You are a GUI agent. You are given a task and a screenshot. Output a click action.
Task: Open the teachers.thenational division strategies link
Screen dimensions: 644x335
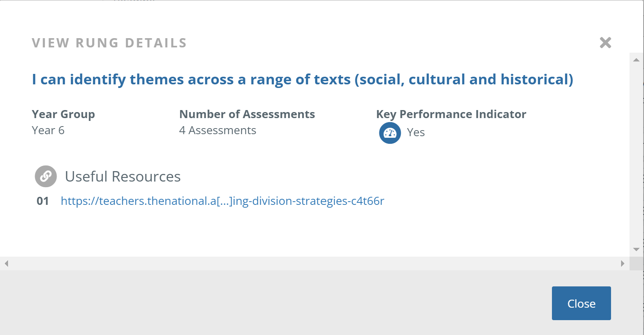(222, 201)
